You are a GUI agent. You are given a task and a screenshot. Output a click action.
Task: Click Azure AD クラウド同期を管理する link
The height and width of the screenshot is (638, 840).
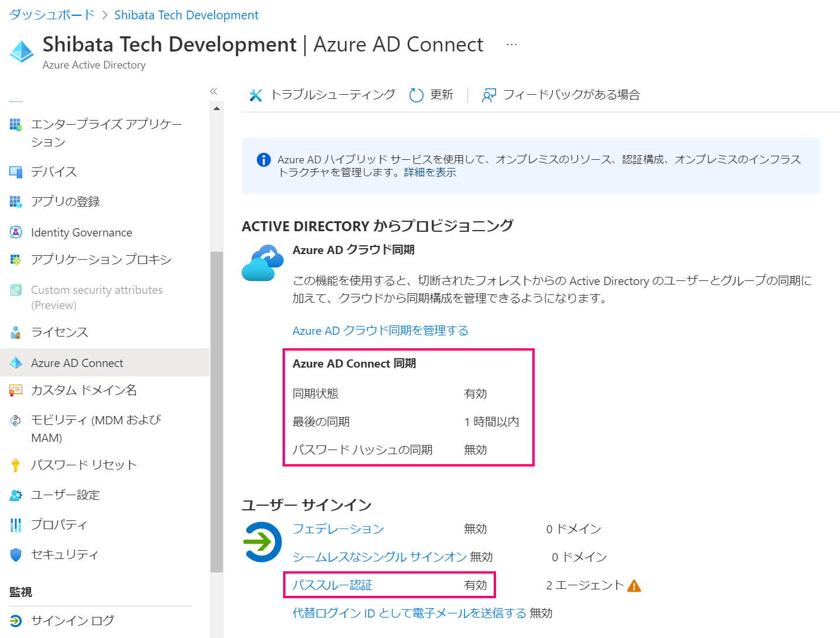click(380, 331)
